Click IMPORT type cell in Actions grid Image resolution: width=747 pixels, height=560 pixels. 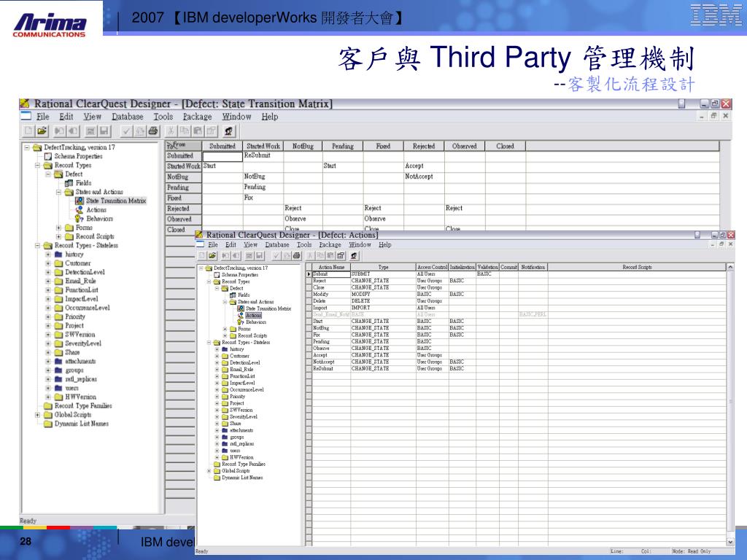coord(383,308)
